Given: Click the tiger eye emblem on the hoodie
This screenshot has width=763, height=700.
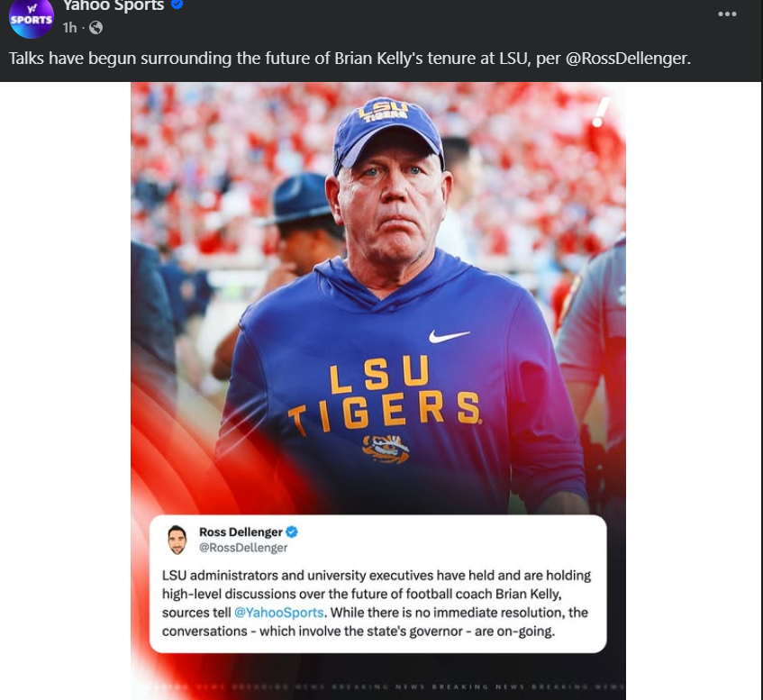Looking at the screenshot, I should pos(386,448).
